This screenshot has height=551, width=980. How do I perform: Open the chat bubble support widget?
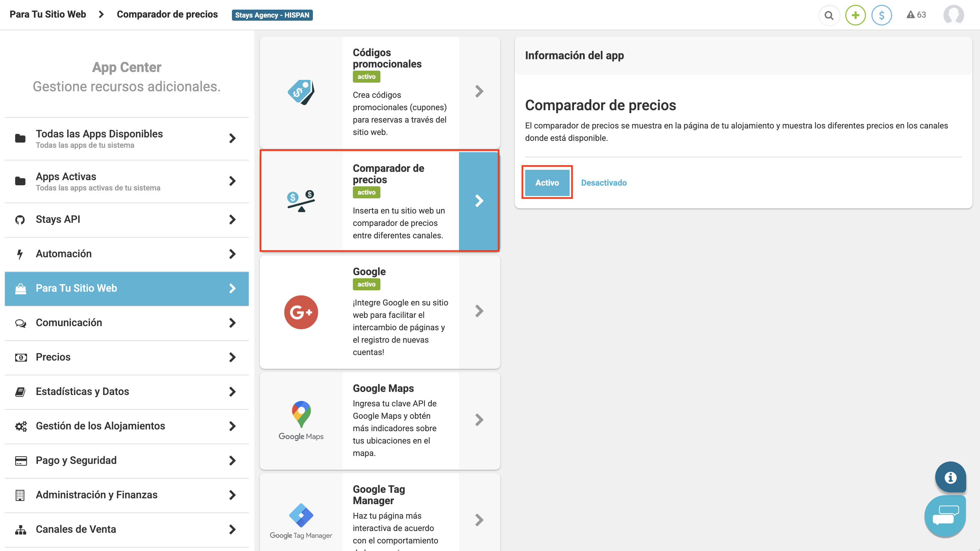pyautogui.click(x=945, y=515)
